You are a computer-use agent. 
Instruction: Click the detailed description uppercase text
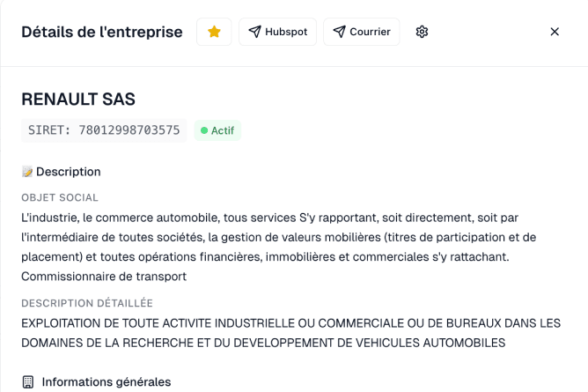point(290,332)
